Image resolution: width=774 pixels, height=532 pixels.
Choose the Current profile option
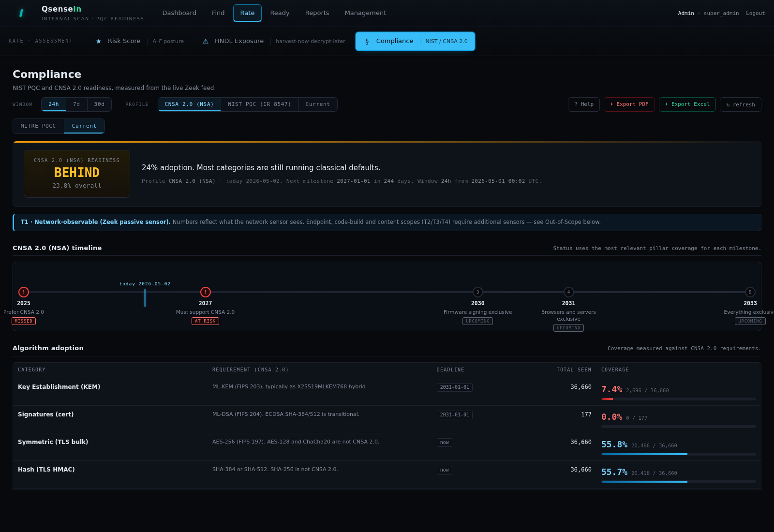tap(318, 104)
